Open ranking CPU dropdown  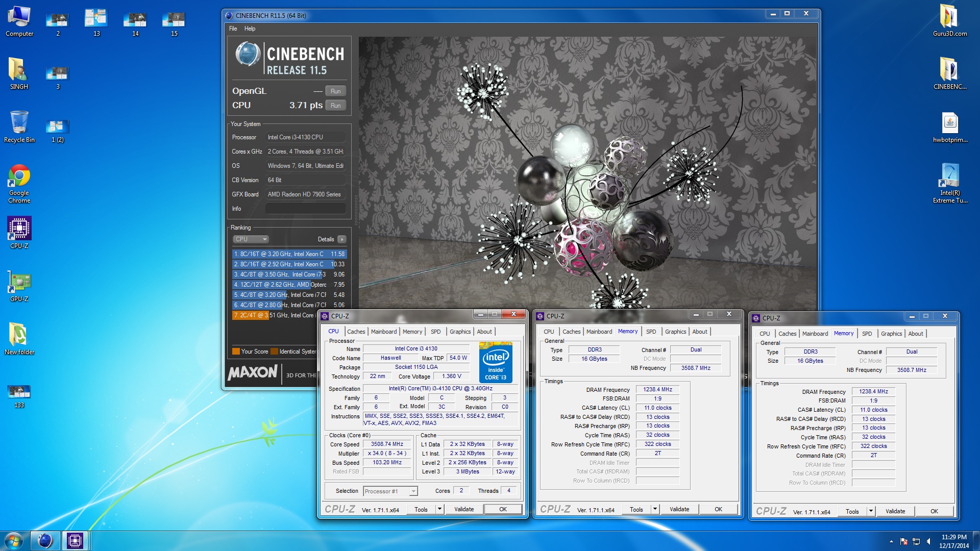pos(251,239)
